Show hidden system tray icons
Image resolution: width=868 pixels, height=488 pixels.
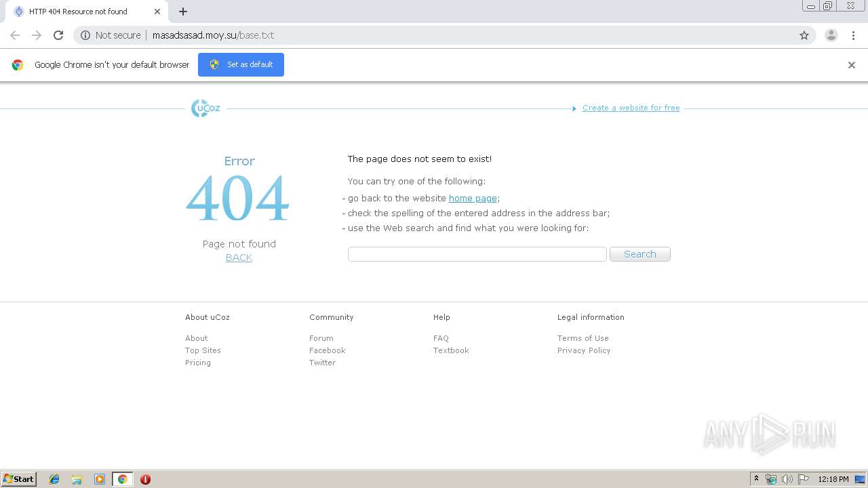(x=756, y=479)
